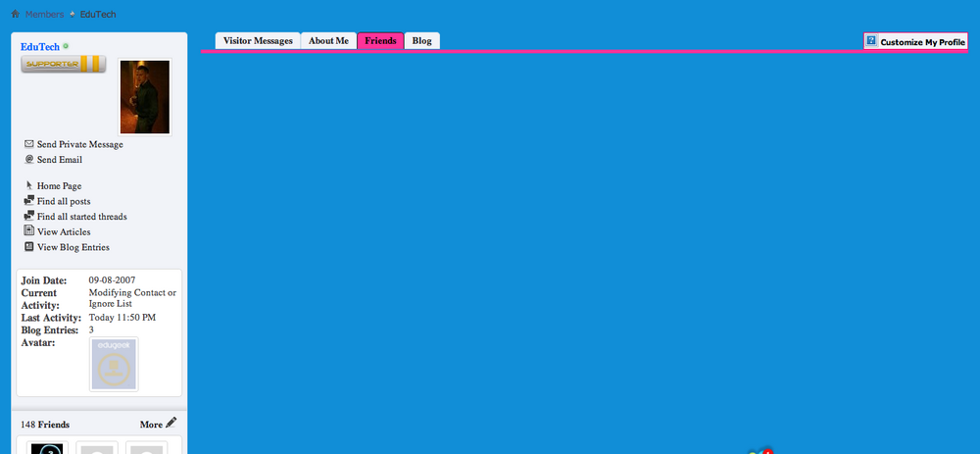The height and width of the screenshot is (454, 980).
Task: Open the View Blog Entries link
Action: point(73,247)
